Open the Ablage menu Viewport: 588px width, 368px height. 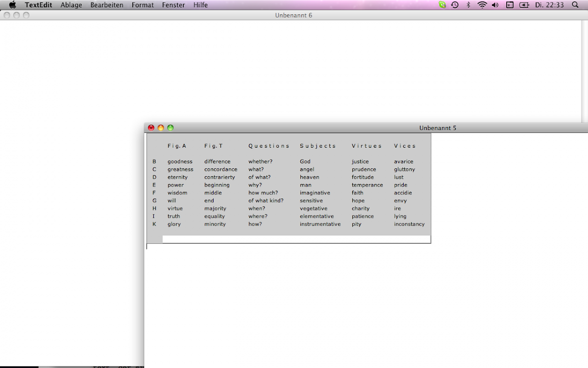(71, 5)
